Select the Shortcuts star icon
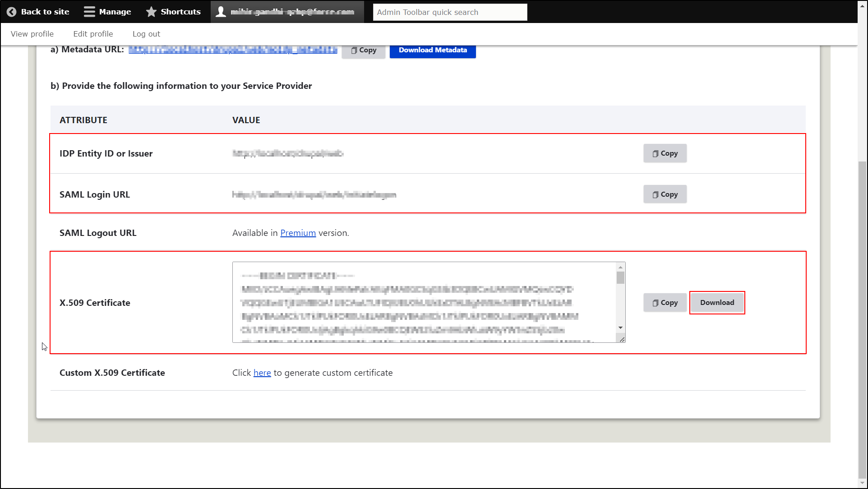This screenshot has width=868, height=489. [151, 12]
